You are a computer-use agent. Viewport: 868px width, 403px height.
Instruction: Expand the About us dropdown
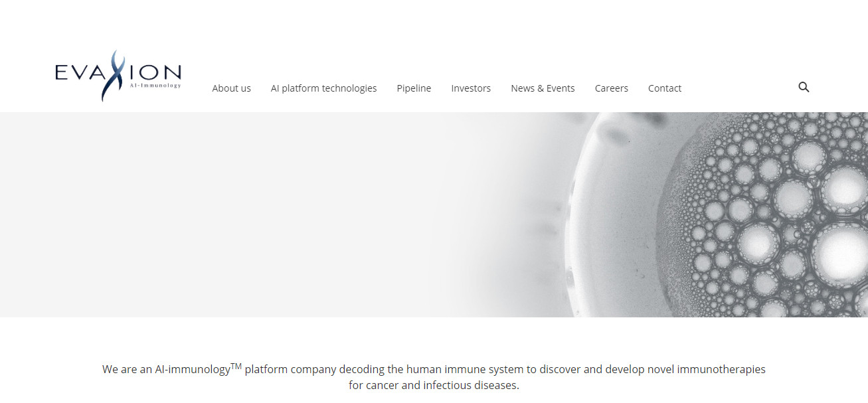(231, 88)
